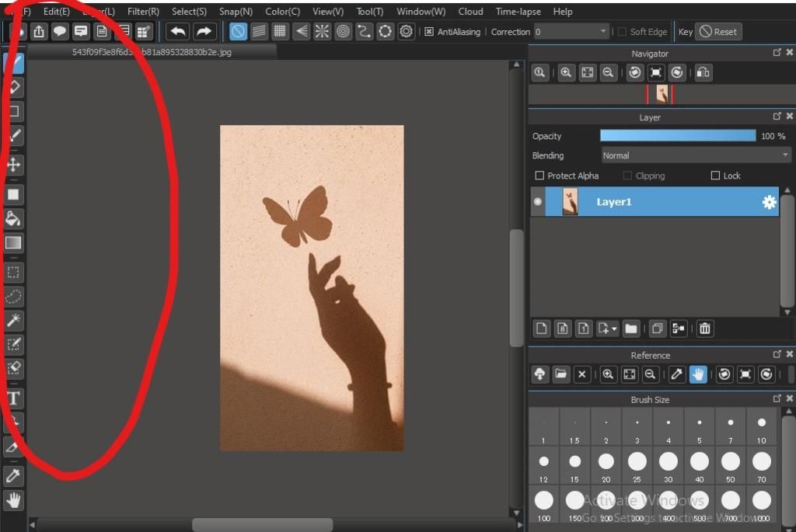Close the reference image

(581, 374)
